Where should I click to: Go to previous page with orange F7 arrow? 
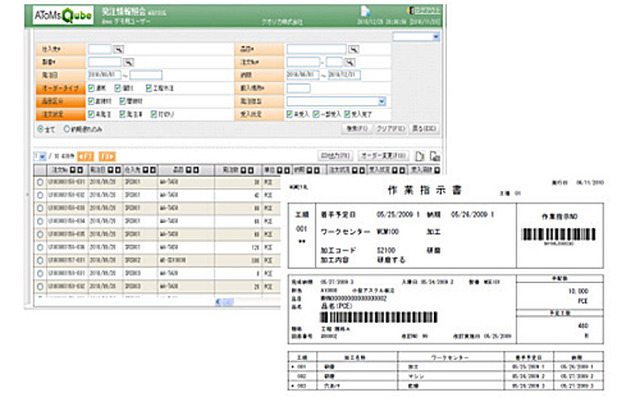[x=86, y=156]
